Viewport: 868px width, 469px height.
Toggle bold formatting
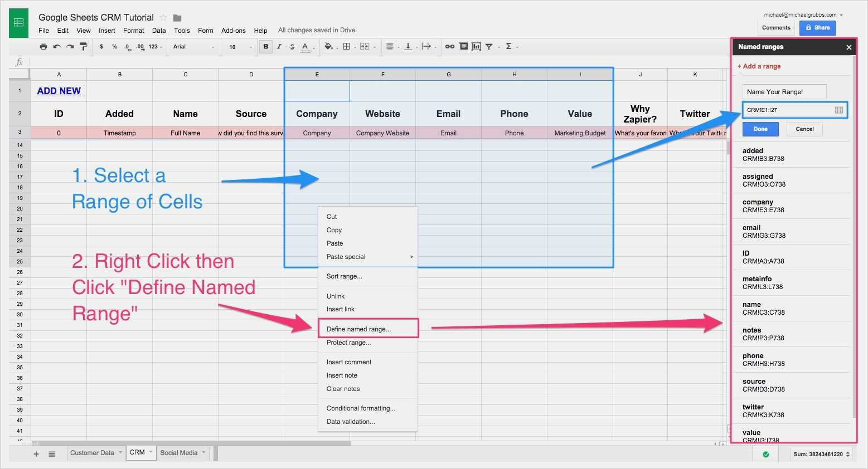pos(266,47)
